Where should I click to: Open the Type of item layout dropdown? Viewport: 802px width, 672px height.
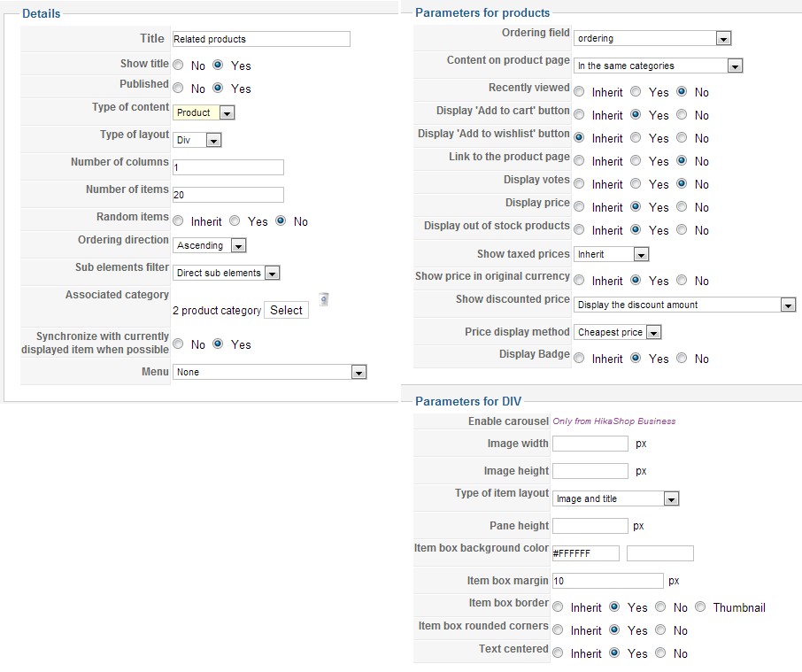pyautogui.click(x=615, y=498)
